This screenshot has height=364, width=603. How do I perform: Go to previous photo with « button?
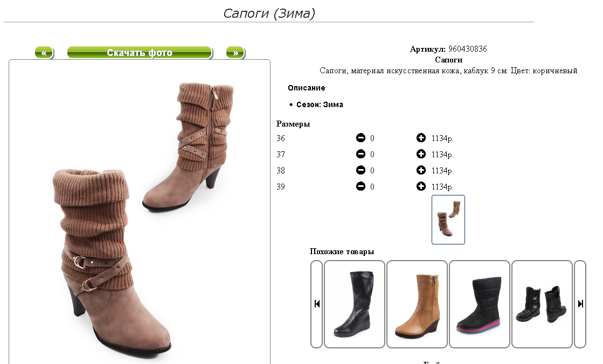pos(44,53)
